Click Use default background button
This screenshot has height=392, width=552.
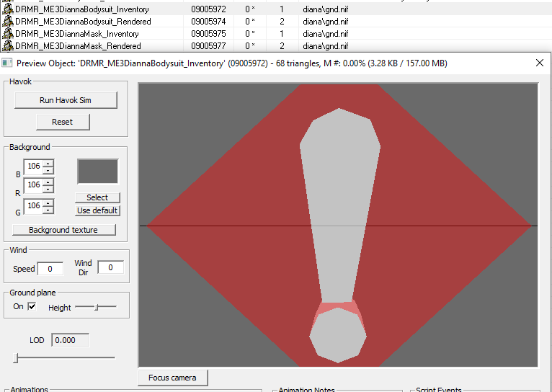click(x=97, y=210)
